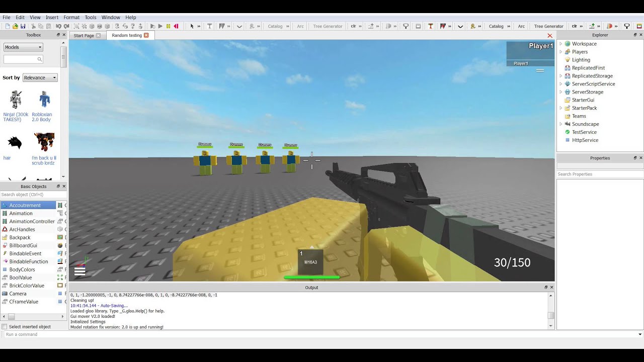Viewport: 644px width, 362px height.
Task: Open the Edit menu
Action: pyautogui.click(x=20, y=17)
